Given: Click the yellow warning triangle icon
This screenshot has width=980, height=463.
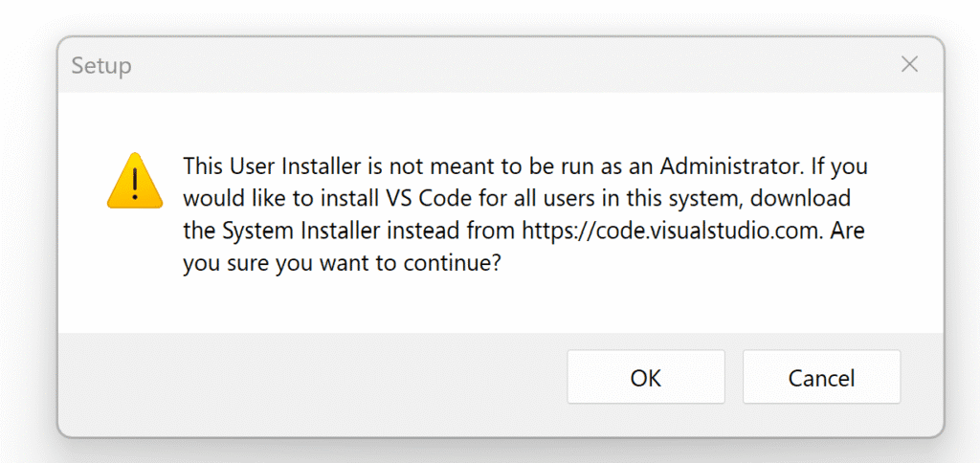Looking at the screenshot, I should pos(134,181).
